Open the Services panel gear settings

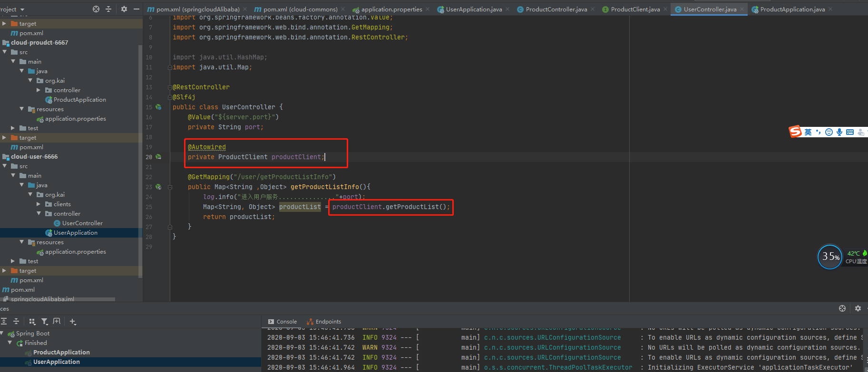tap(858, 308)
